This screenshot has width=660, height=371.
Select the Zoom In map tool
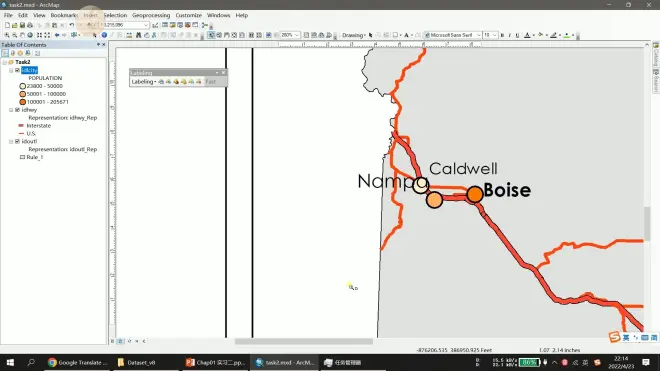pyautogui.click(x=7, y=35)
